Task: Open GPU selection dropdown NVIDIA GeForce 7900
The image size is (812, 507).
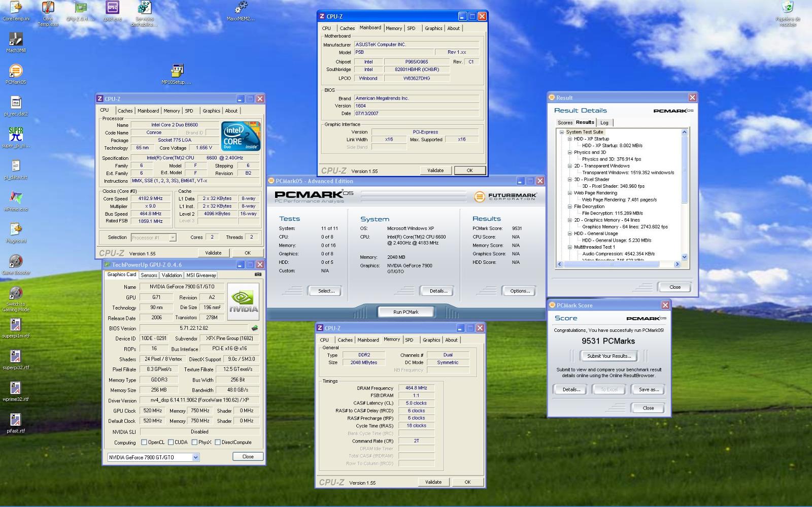Action: point(153,457)
